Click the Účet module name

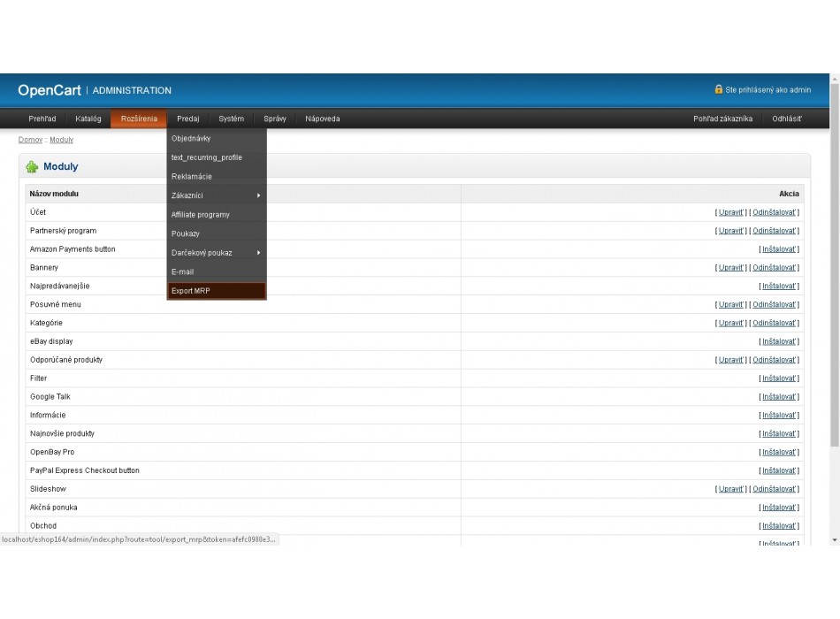click(x=38, y=212)
